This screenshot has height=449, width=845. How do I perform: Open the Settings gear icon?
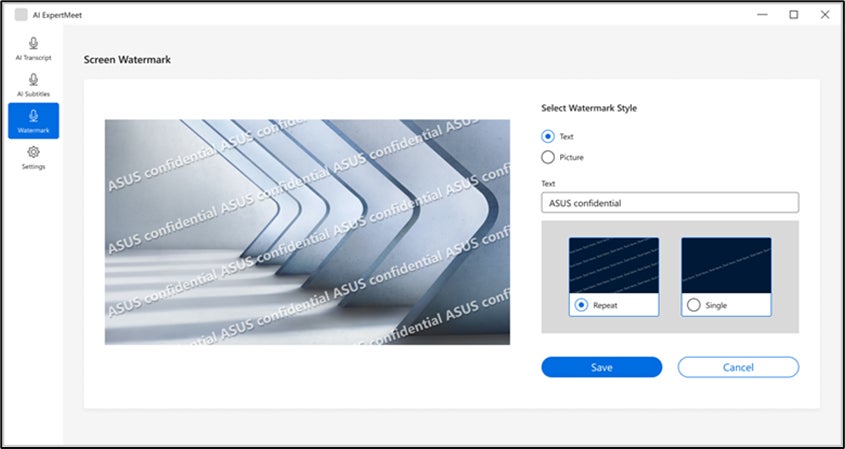click(33, 152)
